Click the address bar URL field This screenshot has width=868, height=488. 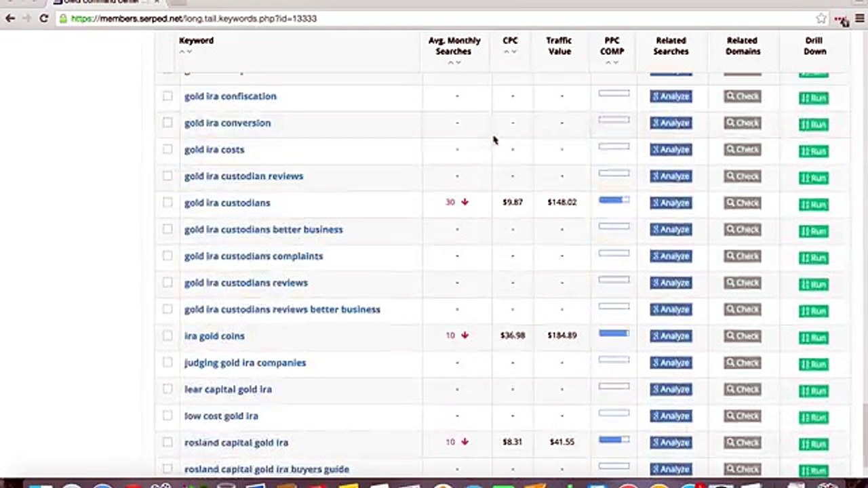pos(434,18)
